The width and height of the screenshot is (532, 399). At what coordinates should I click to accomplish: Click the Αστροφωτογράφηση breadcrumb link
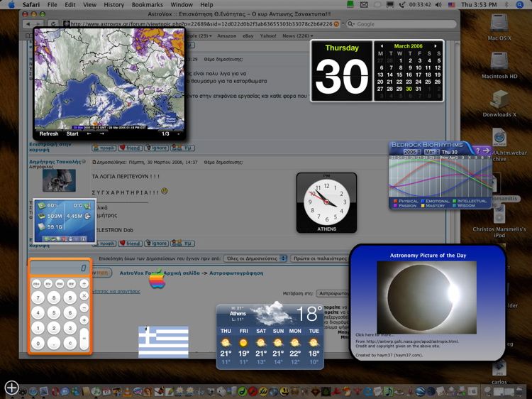(x=236, y=273)
